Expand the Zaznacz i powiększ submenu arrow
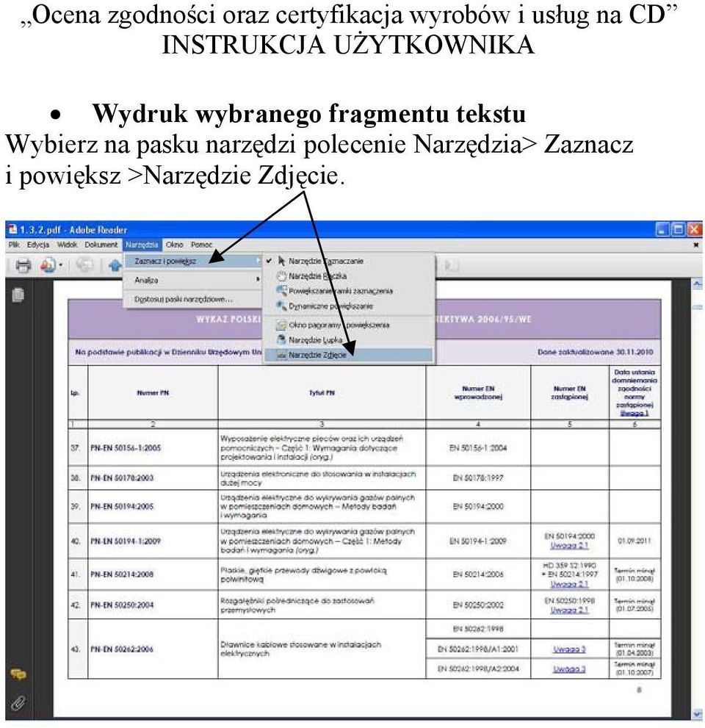The image size is (705, 728). click(258, 261)
